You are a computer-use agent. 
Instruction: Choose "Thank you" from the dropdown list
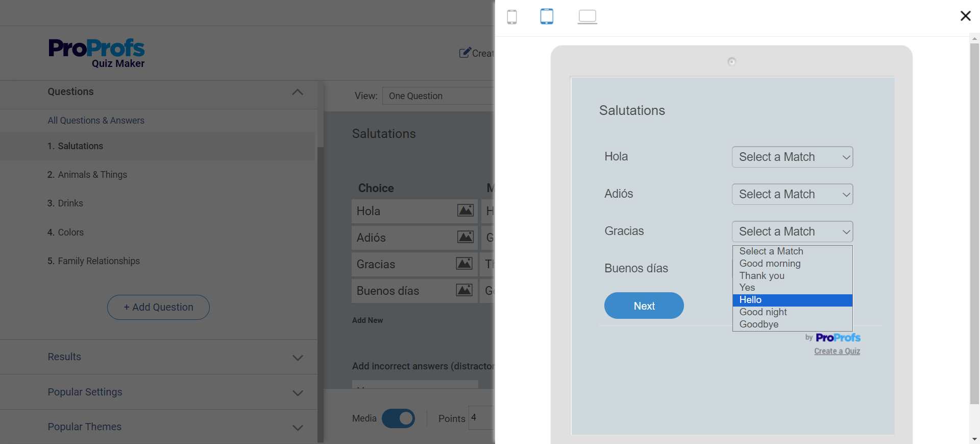(762, 276)
